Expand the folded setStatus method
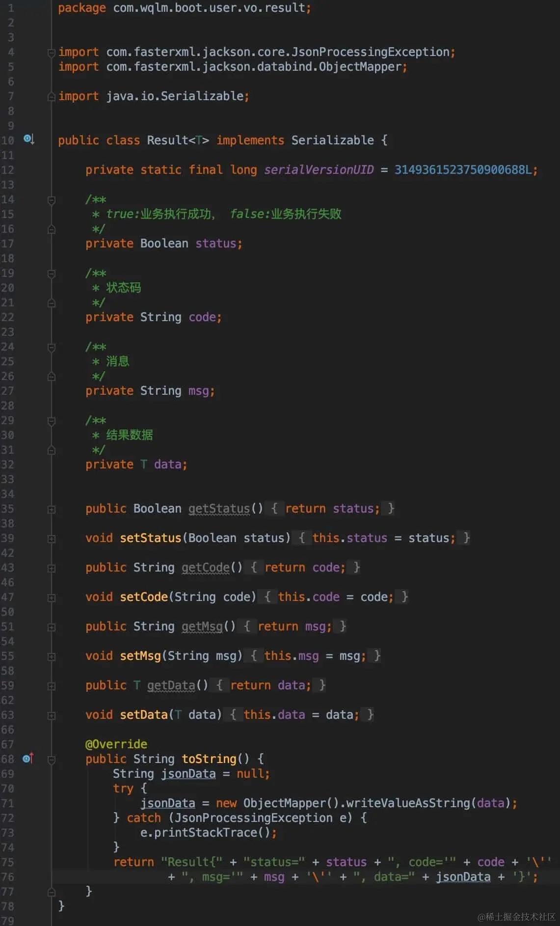The height and width of the screenshot is (926, 560). (x=51, y=539)
